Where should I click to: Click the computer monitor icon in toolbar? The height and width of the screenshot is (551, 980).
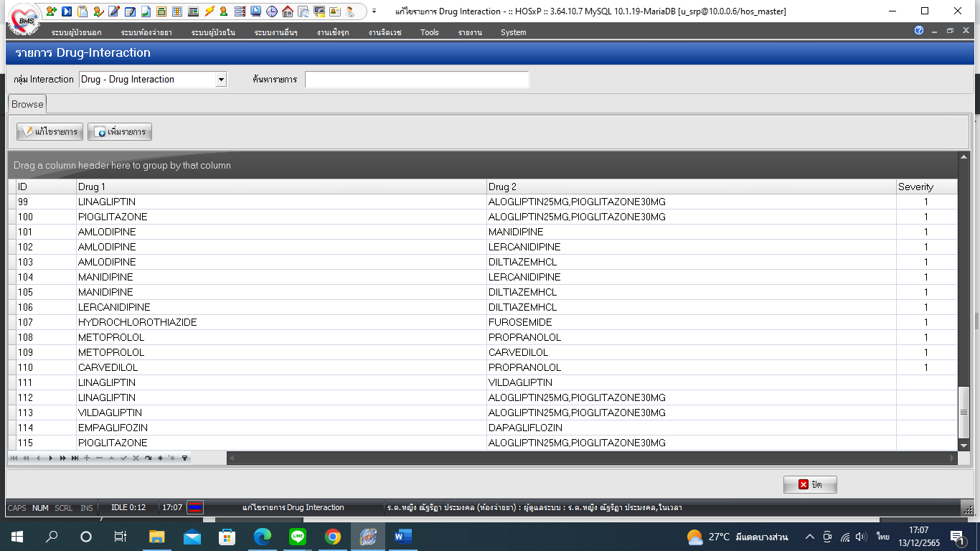(256, 11)
